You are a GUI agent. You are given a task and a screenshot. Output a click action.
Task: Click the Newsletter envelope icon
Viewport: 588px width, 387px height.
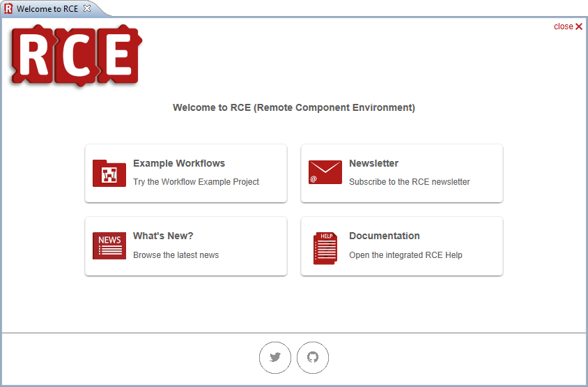pos(325,172)
